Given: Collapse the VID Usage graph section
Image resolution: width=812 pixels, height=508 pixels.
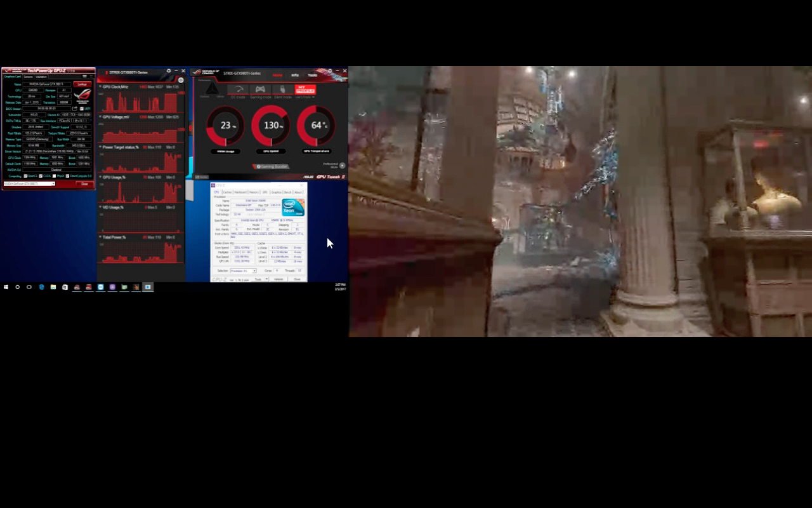Looking at the screenshot, I should [x=100, y=207].
